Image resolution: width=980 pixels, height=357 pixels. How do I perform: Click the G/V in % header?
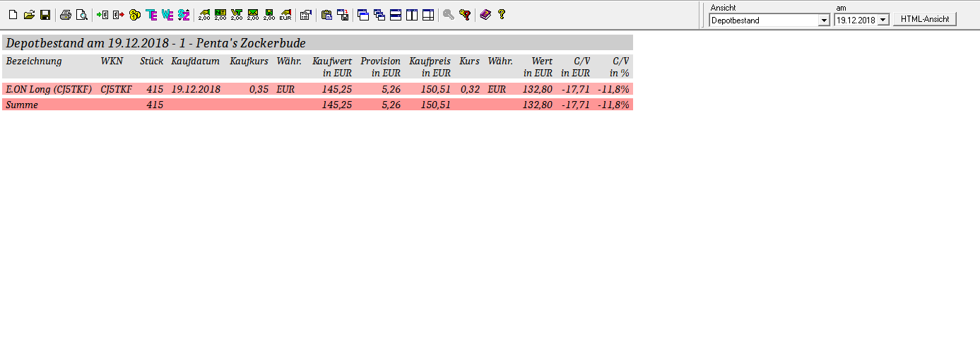point(620,67)
